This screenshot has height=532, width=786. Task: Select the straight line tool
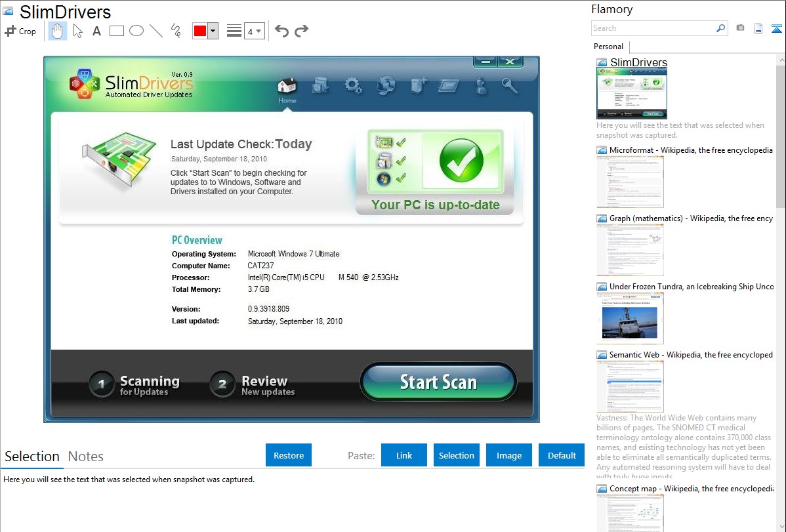pos(156,31)
